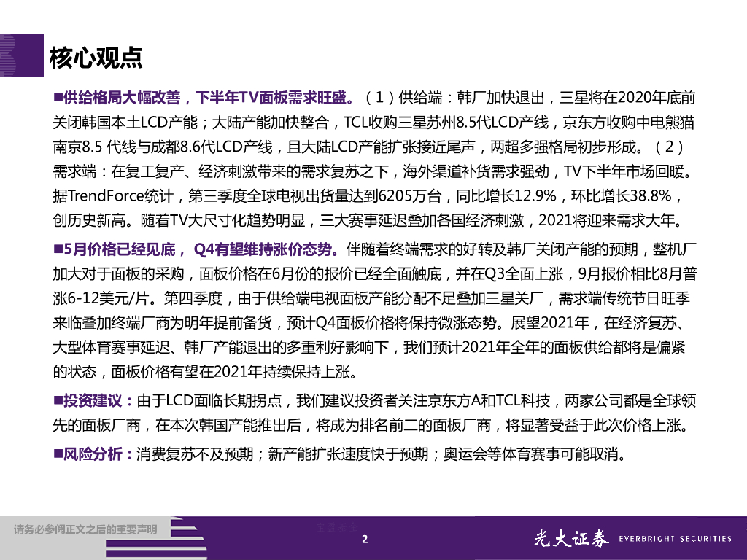Click the text 环比增长38.8%
747x560 pixels.
click(622, 195)
